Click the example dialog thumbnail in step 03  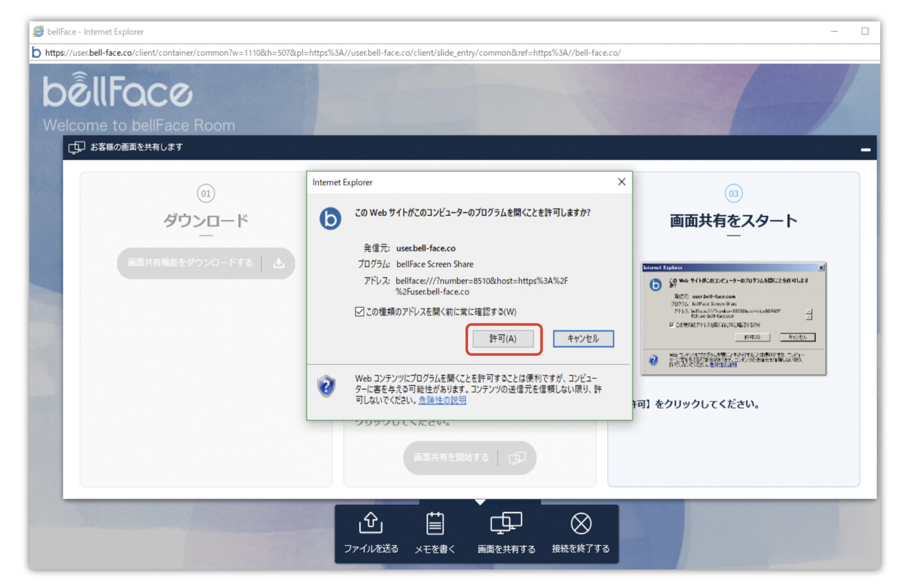(x=734, y=318)
